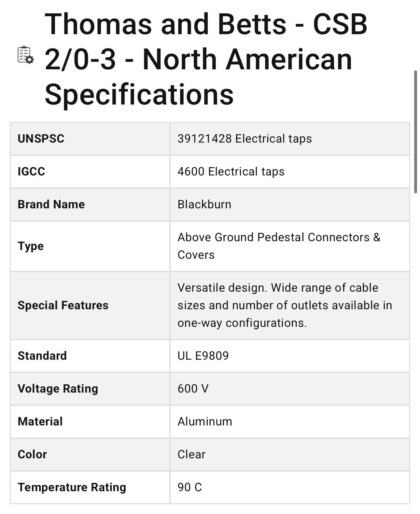
Task: Click the Aluminum material value
Action: click(205, 422)
